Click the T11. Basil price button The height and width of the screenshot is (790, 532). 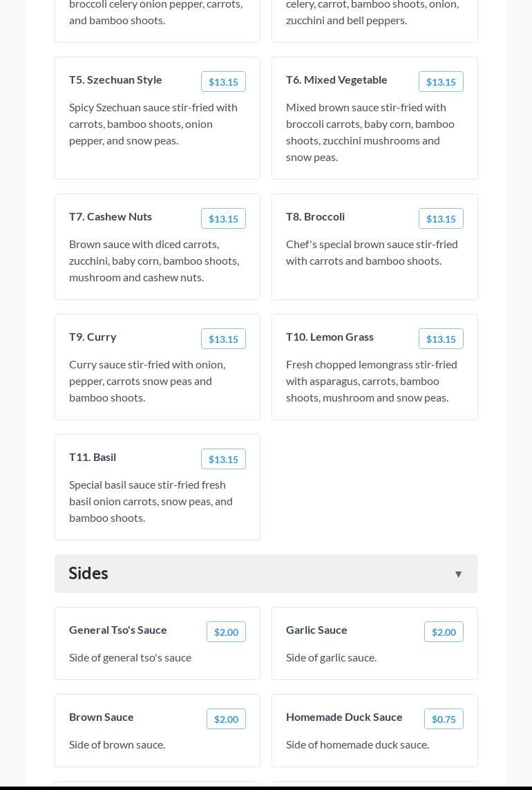pos(223,459)
